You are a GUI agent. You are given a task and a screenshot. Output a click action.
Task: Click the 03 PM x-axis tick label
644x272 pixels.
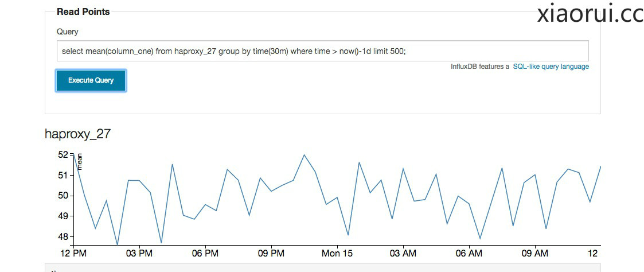[139, 253]
